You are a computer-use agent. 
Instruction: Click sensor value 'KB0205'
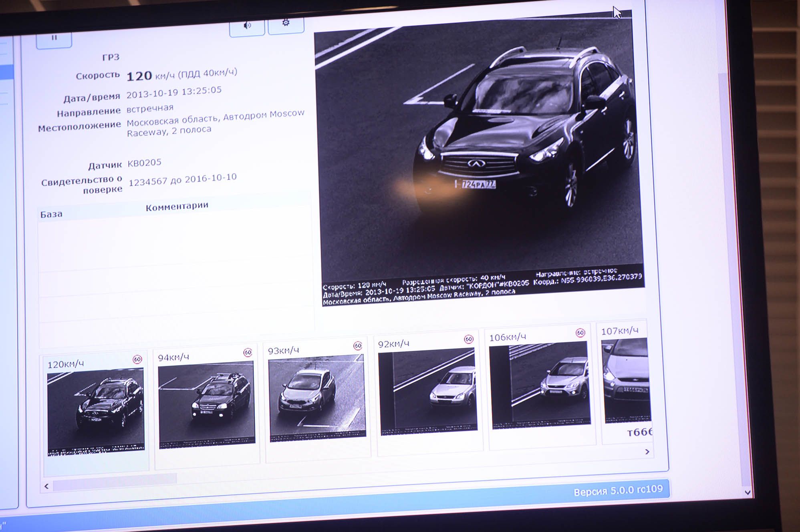point(144,163)
